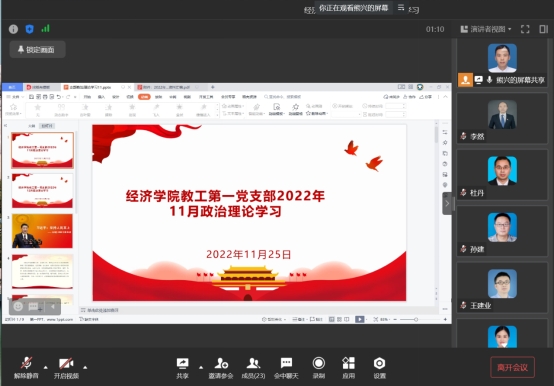Viewport: 554px width, 386px height.
Task: Open the blue security shield icon
Action: click(30, 29)
